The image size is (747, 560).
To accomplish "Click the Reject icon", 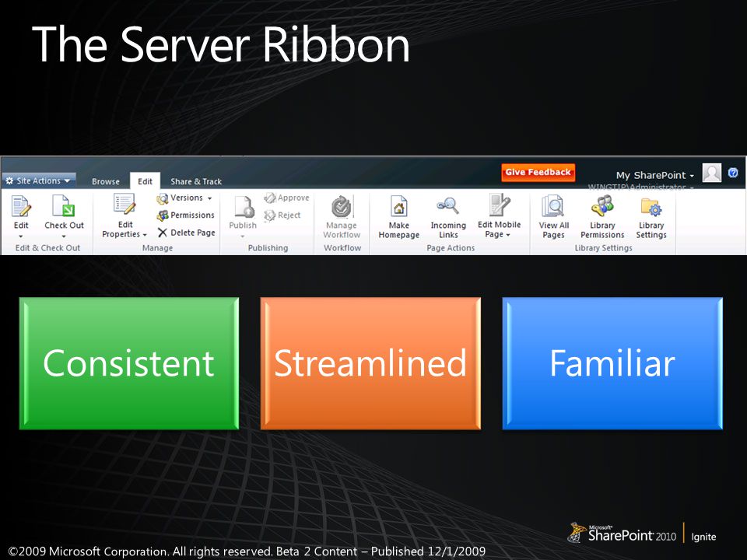I will [x=270, y=215].
